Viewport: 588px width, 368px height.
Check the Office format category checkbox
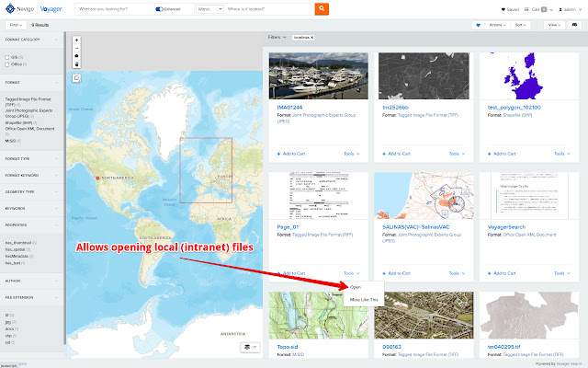click(x=6, y=64)
